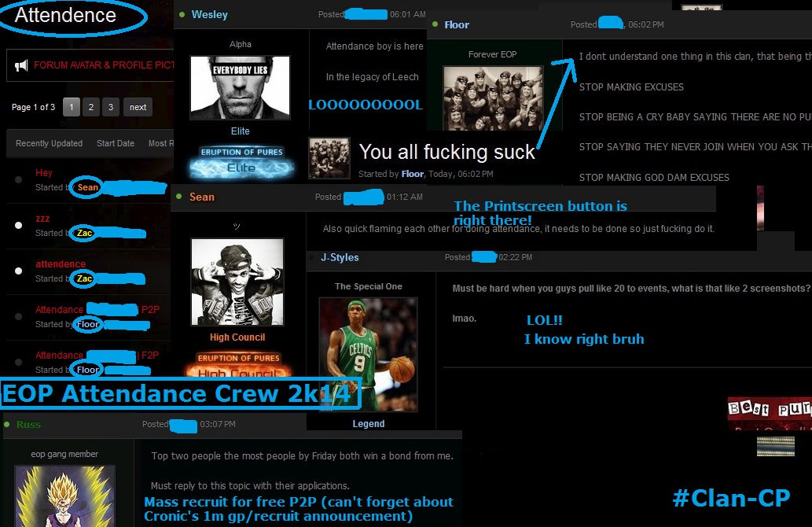
Task: Click the 06:01 AM timestamp on Wesley's post
Action: click(407, 14)
